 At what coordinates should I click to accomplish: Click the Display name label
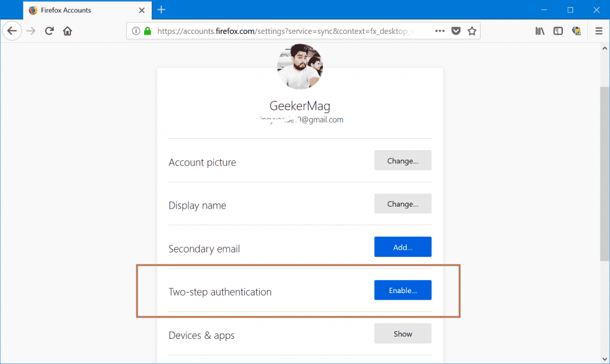point(197,206)
